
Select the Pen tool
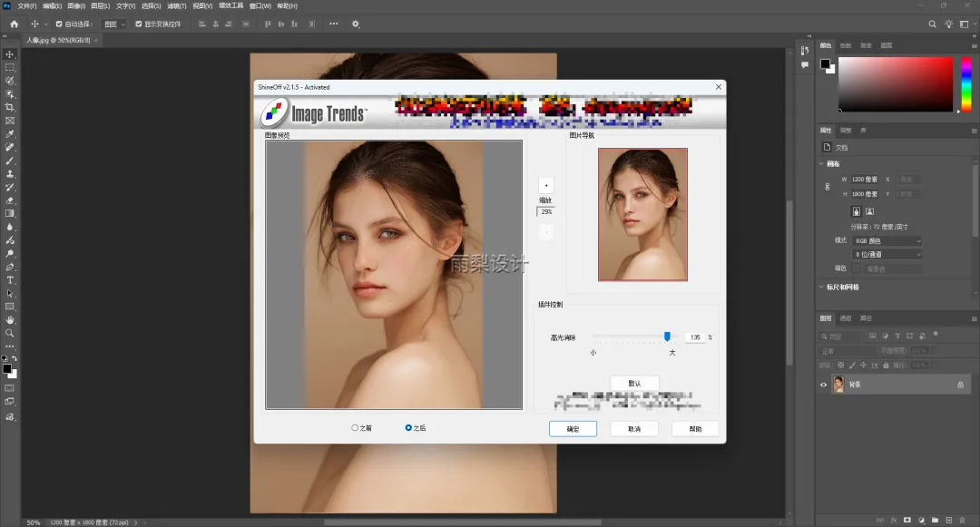pyautogui.click(x=10, y=268)
